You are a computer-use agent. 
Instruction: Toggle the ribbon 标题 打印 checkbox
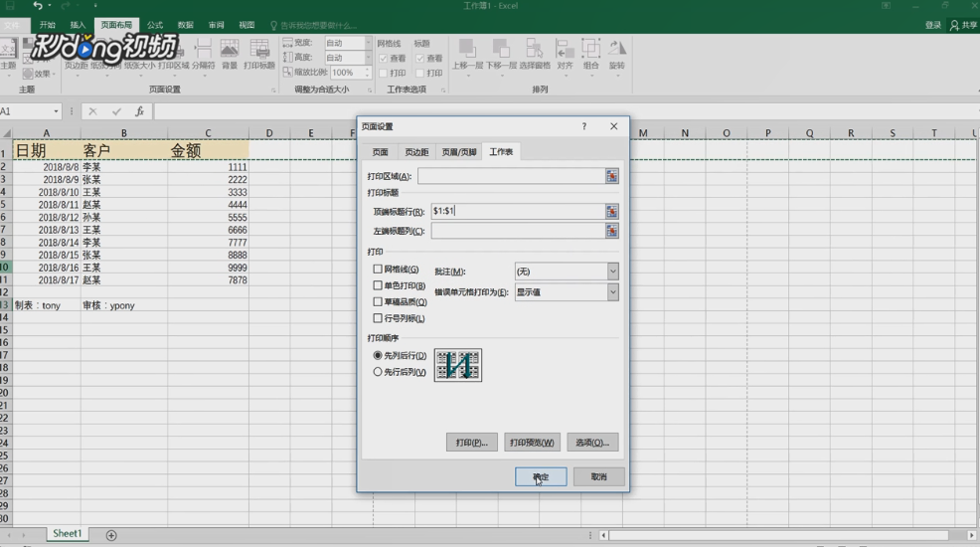click(420, 74)
